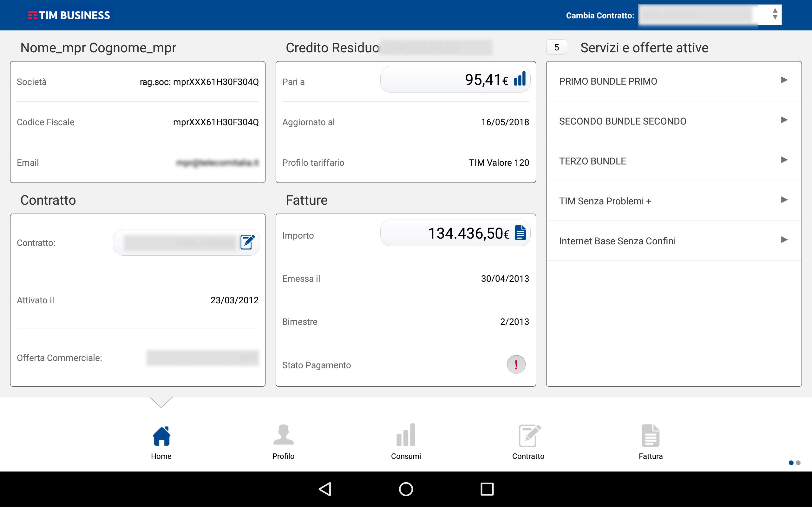Select the Home tab in bottom navigation
812x507 pixels.
[161, 436]
